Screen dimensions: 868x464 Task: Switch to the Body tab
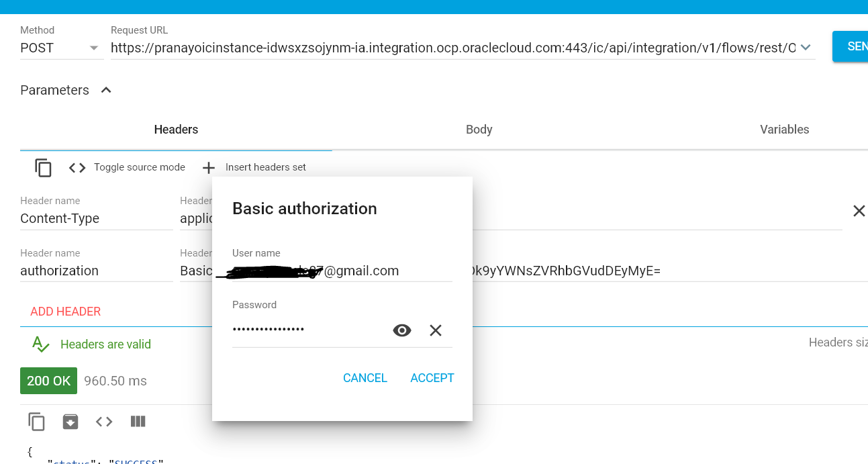pos(479,130)
